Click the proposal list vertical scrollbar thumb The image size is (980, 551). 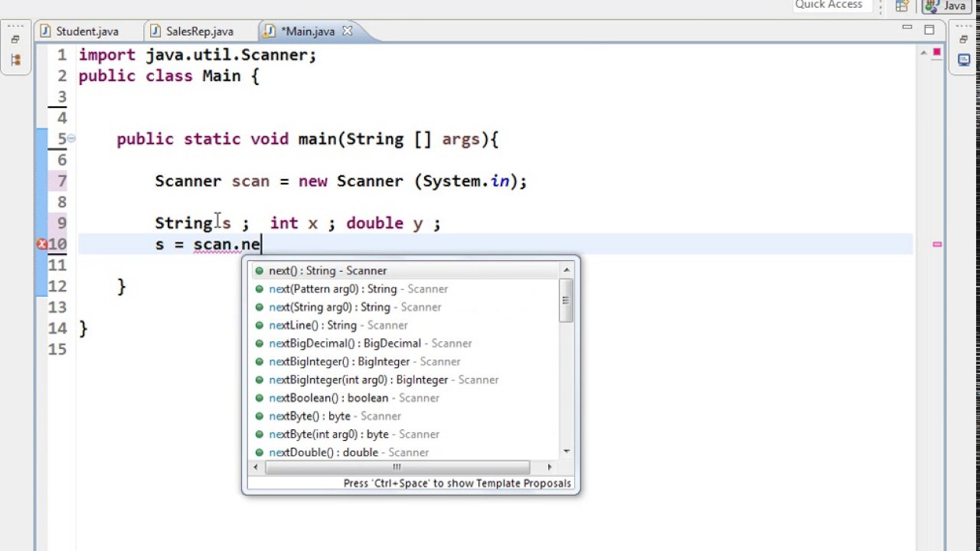click(567, 300)
